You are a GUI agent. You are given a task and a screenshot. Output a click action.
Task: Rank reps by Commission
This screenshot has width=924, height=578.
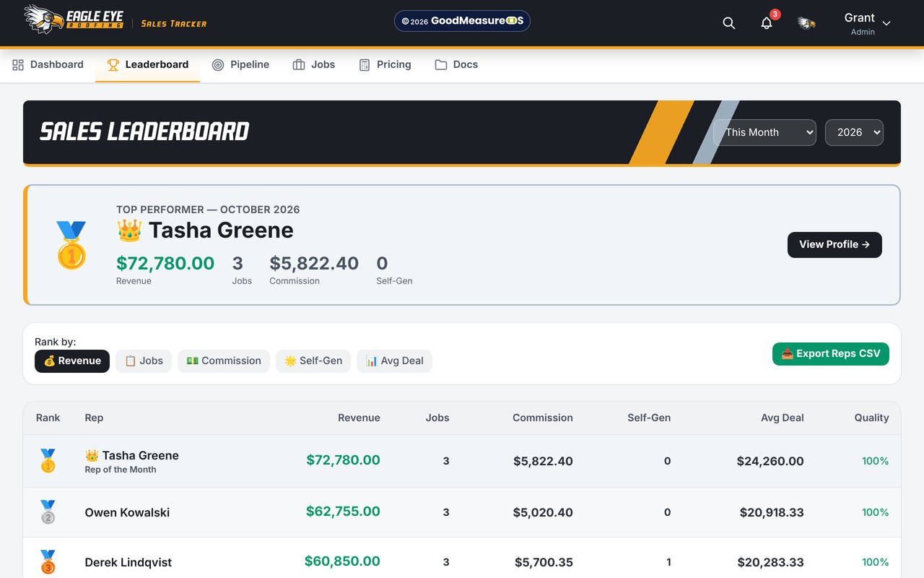[x=224, y=361]
